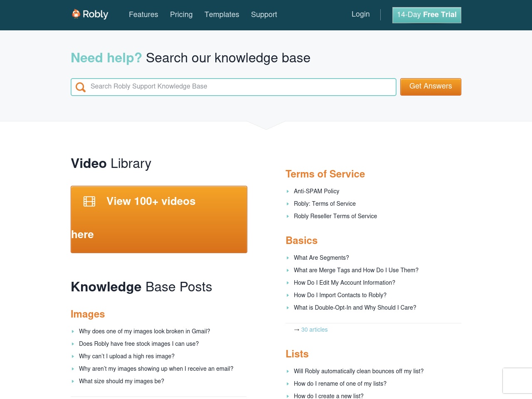
Task: Click the orange search magnifier icon
Action: click(x=81, y=87)
